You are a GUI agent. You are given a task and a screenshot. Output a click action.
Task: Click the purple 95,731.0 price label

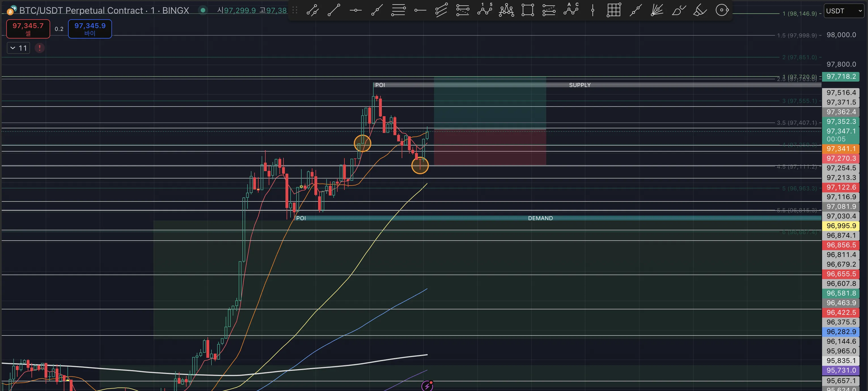click(841, 370)
